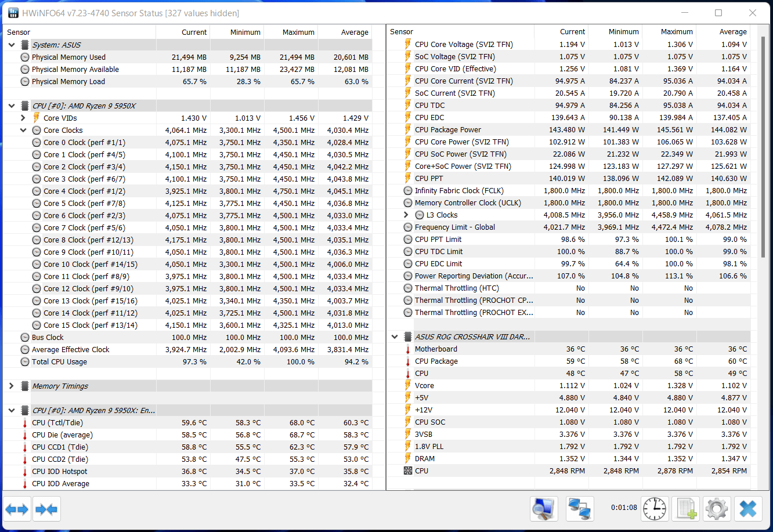The image size is (773, 532).
Task: Select the Power Reporting Deviation row
Action: pos(569,276)
